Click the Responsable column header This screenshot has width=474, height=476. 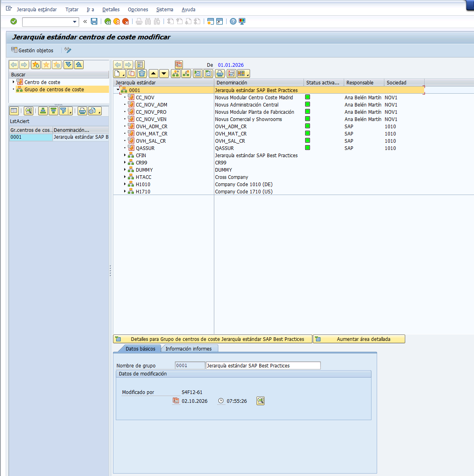pyautogui.click(x=364, y=82)
